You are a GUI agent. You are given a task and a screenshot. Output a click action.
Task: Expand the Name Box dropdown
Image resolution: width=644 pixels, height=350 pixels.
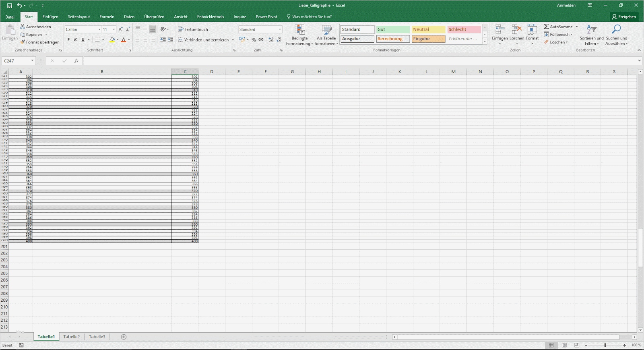32,61
